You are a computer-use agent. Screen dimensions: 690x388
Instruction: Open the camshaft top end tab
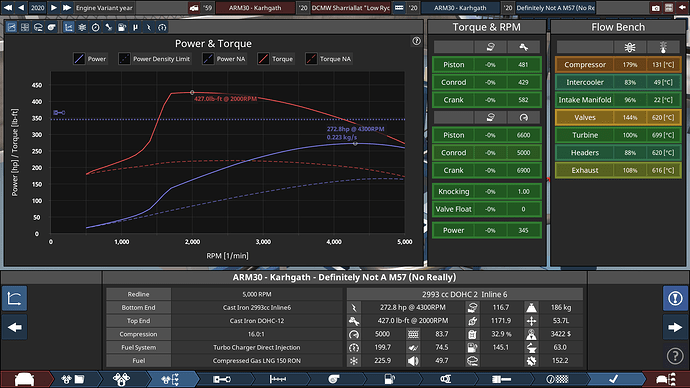pyautogui.click(x=278, y=379)
